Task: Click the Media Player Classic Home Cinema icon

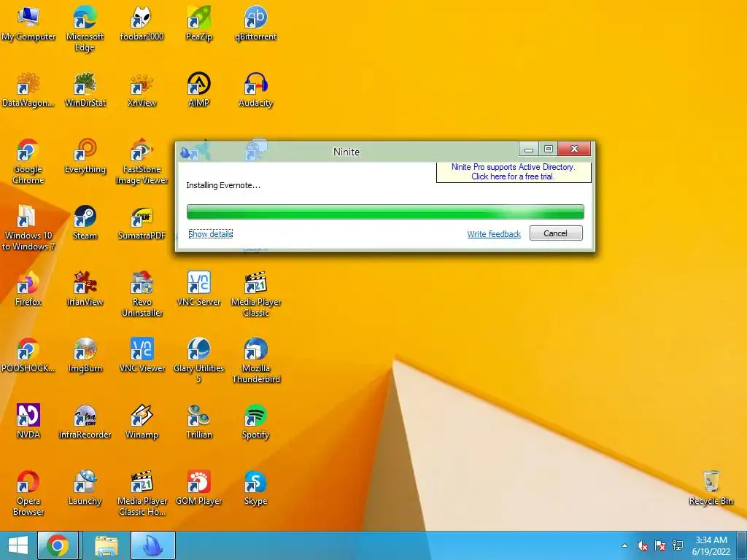Action: click(142, 494)
